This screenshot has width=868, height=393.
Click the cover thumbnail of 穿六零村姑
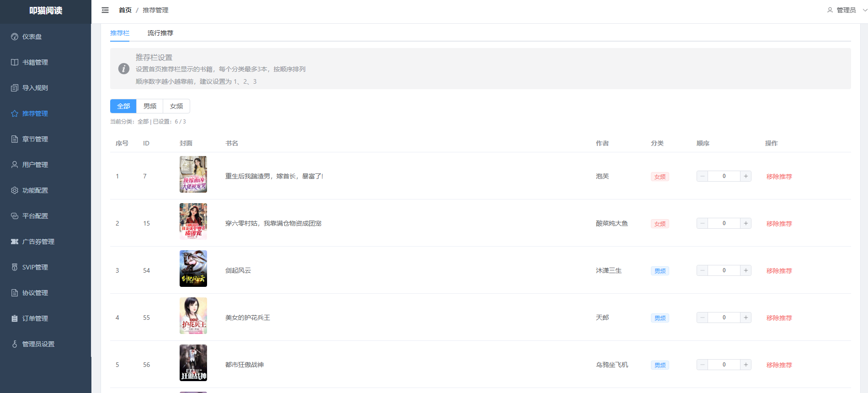tap(193, 221)
